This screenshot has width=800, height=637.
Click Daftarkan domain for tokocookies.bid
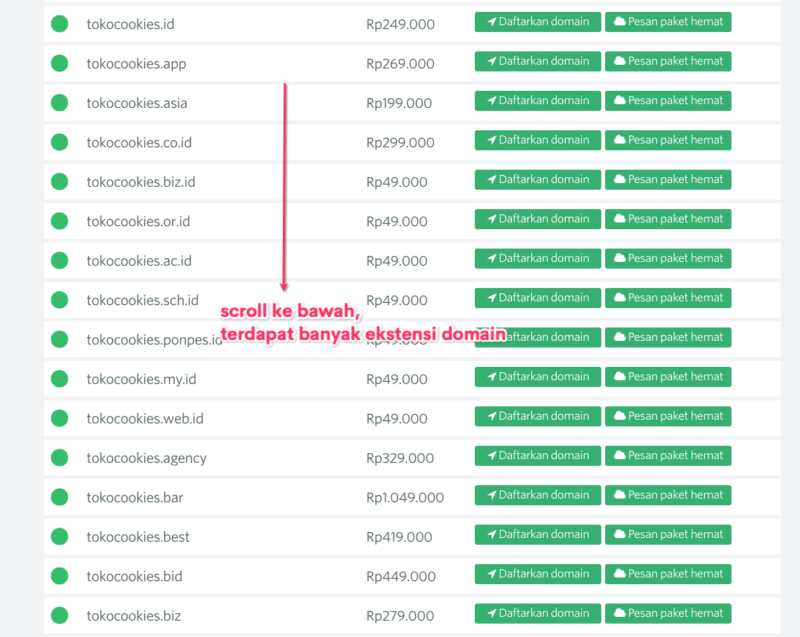(537, 573)
